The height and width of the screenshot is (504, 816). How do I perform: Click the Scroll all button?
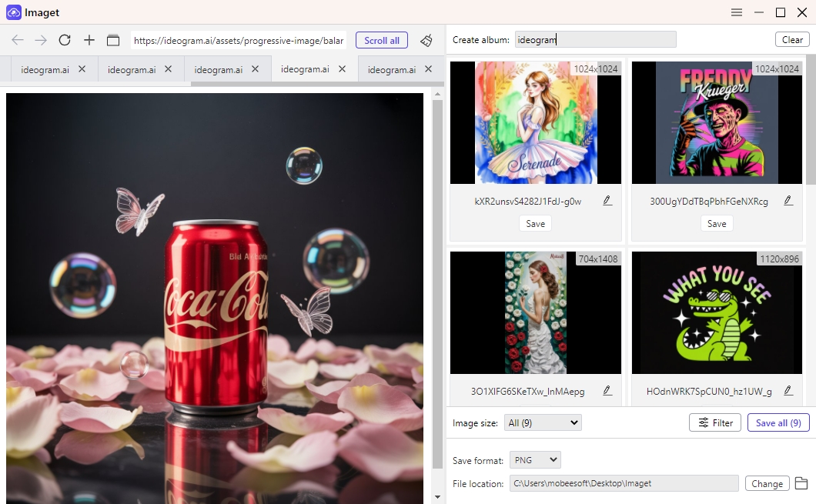(382, 40)
